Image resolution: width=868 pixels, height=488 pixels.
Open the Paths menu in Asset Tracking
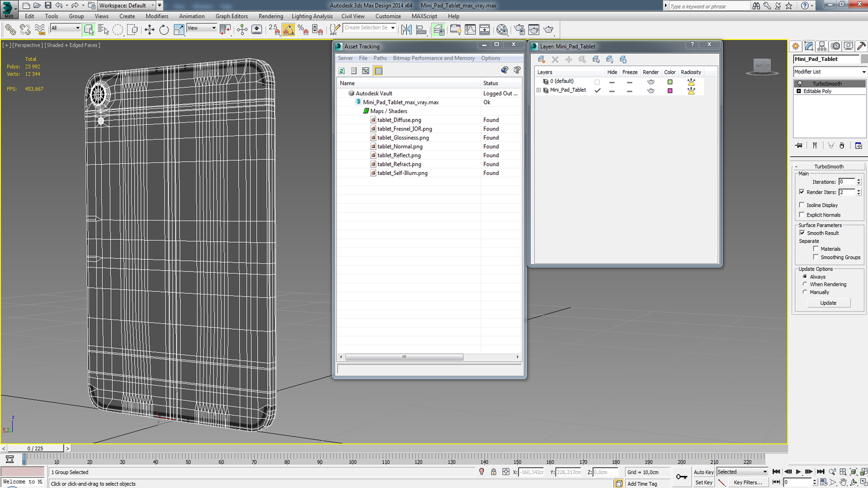(x=380, y=58)
